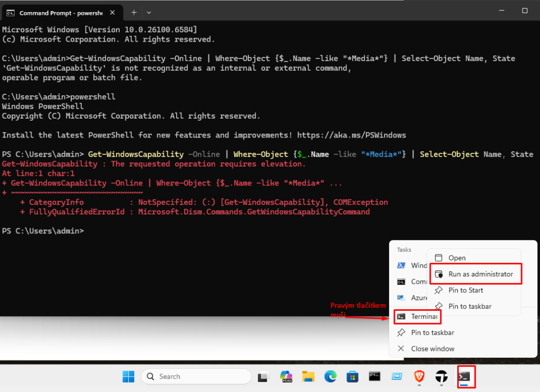Click "Microsoft Windows [Version 10.0.26100.6584]" text
The width and height of the screenshot is (540, 392).
(100, 30)
